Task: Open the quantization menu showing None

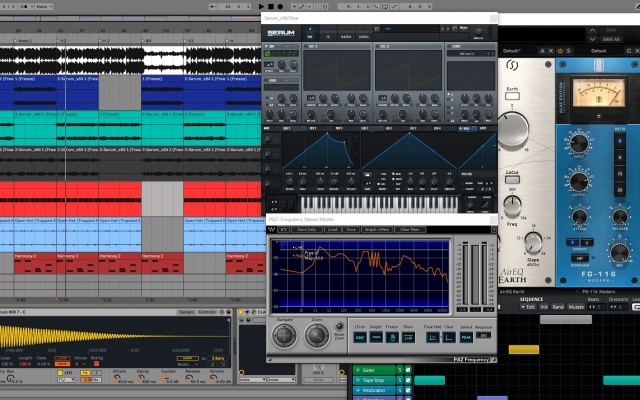Action: 44,7
